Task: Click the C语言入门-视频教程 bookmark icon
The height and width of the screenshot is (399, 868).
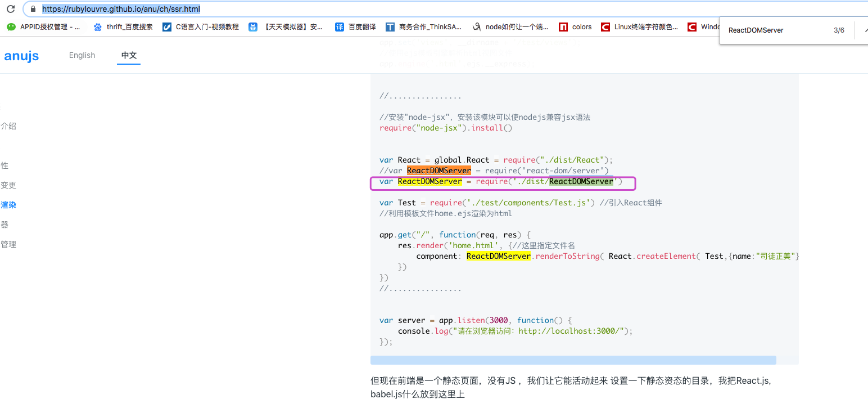Action: [167, 26]
